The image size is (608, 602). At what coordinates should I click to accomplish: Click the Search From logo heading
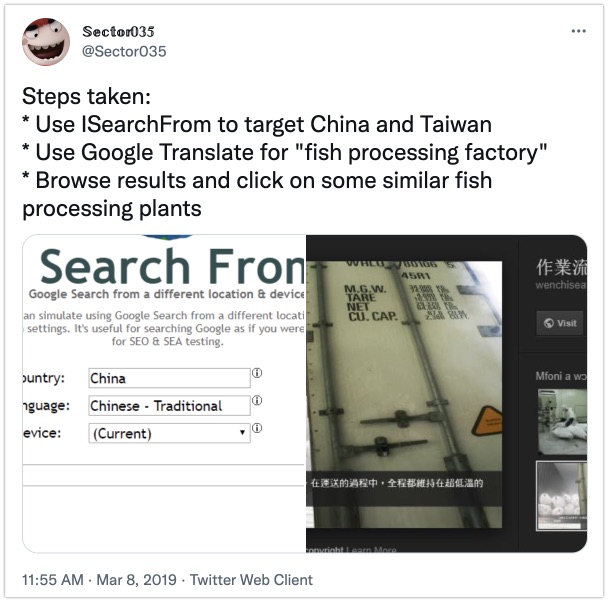pyautogui.click(x=173, y=267)
